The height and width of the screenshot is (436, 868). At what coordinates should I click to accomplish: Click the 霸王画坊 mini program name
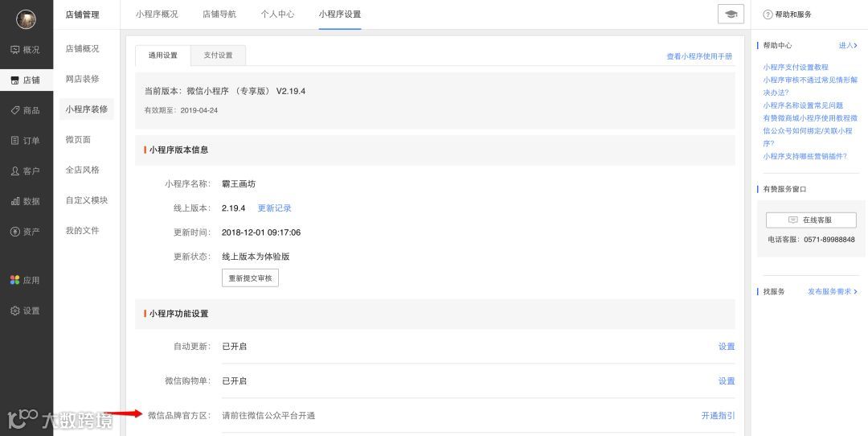[x=239, y=184]
